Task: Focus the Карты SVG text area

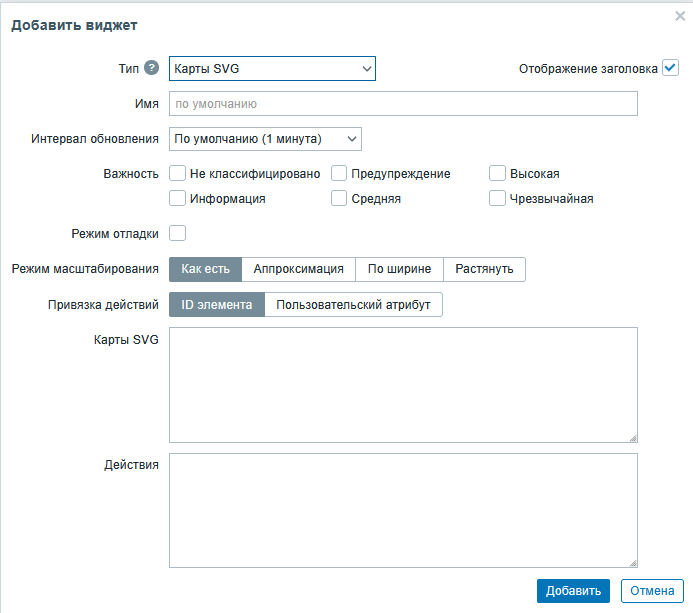Action: 403,384
